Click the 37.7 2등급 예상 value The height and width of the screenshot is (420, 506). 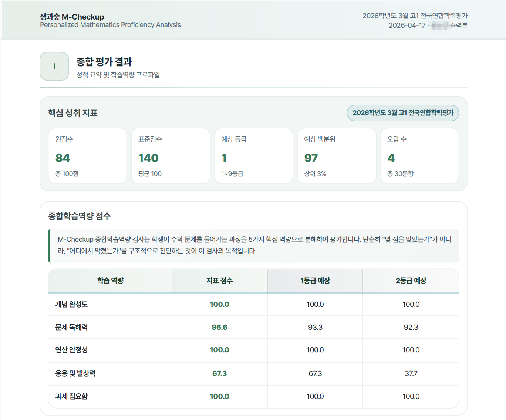pyautogui.click(x=411, y=373)
